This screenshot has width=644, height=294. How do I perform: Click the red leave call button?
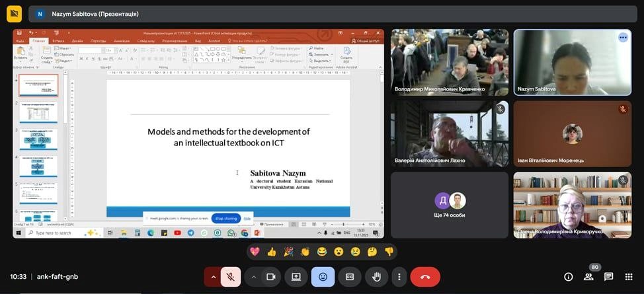[424, 277]
